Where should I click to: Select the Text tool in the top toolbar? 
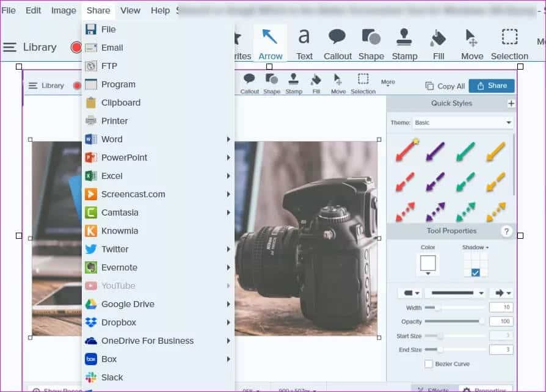point(304,44)
